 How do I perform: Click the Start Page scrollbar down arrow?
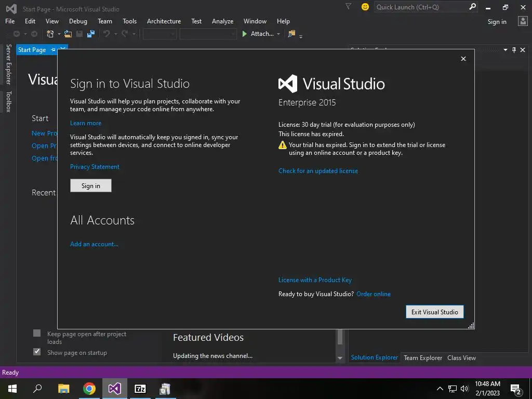coord(340,358)
